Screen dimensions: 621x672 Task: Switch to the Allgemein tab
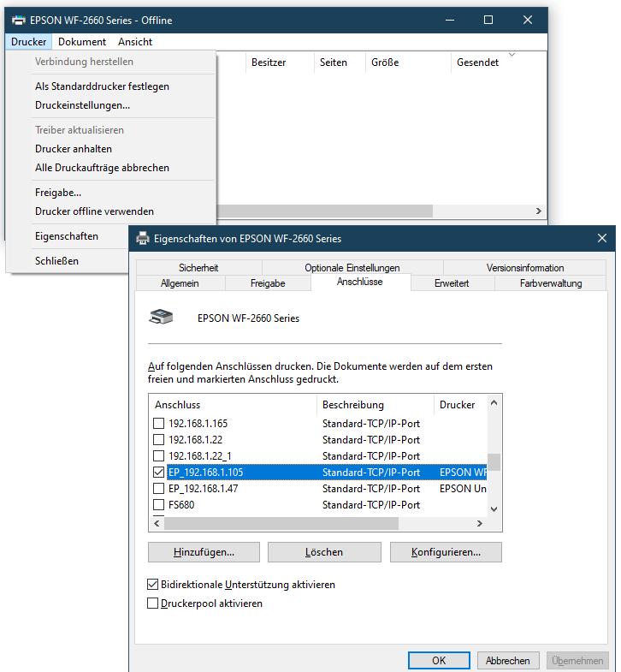coord(180,283)
